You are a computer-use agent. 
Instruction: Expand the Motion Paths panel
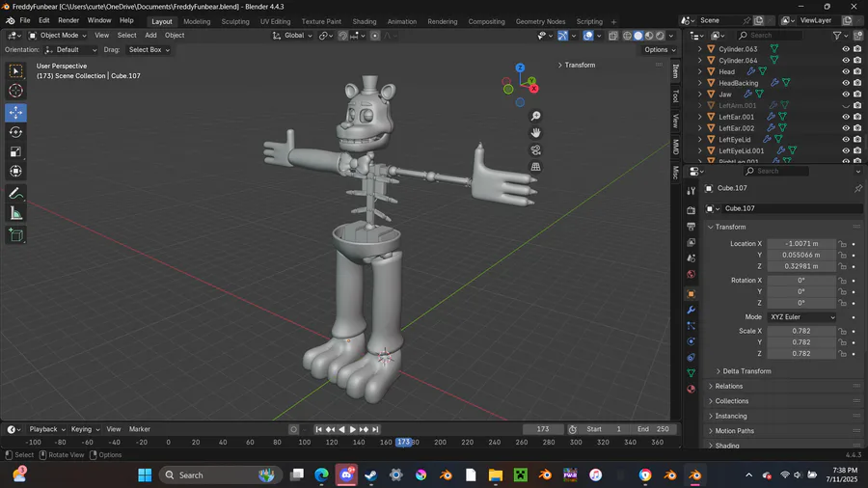pos(734,431)
